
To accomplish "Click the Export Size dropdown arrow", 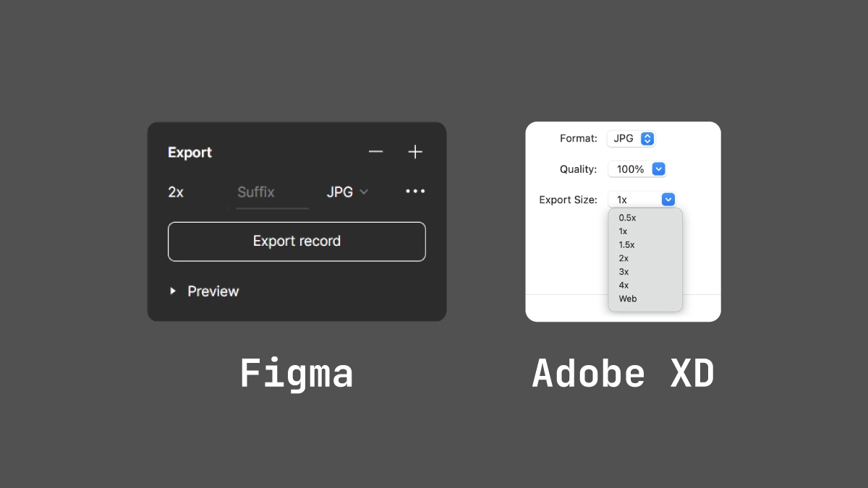I will click(668, 200).
